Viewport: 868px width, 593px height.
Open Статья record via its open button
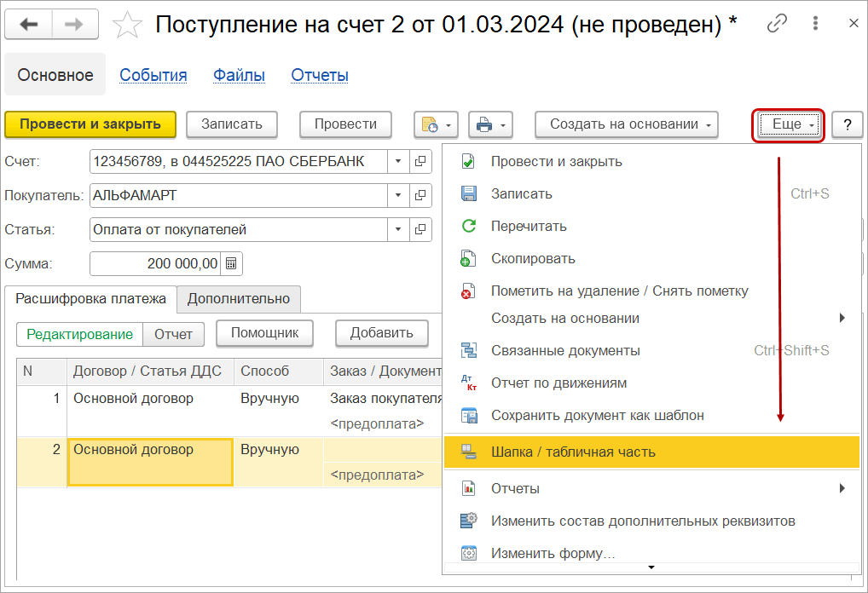pos(420,229)
